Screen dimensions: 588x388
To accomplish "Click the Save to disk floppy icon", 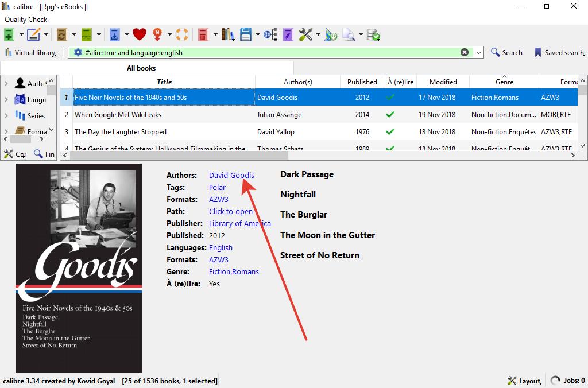I will [x=246, y=34].
